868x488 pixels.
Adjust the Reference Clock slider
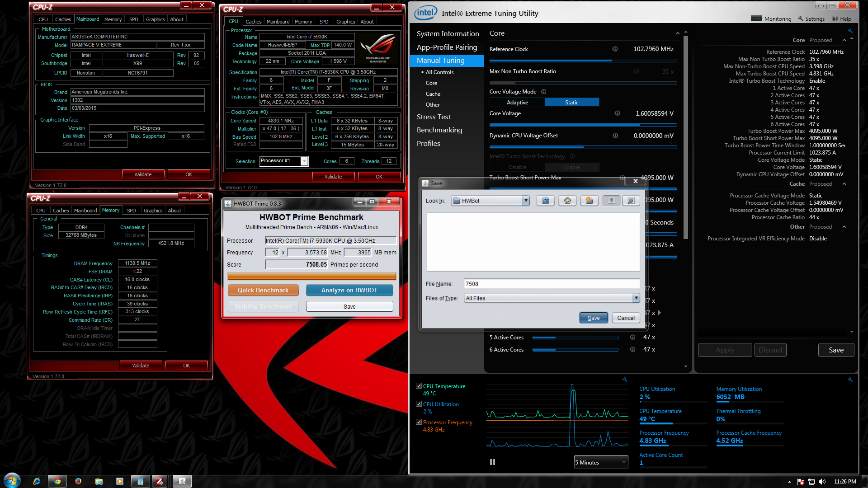(583, 61)
